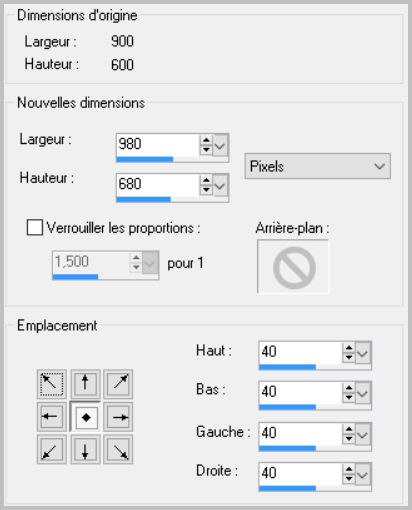Select bottom-center placement arrow

pyautogui.click(x=85, y=450)
